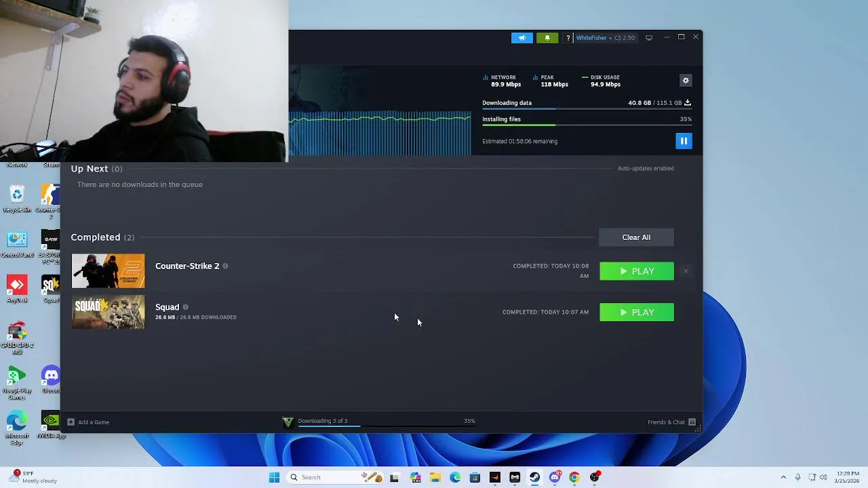Open Control Panel desktop icon
Image resolution: width=868 pixels, height=488 pixels.
(x=17, y=245)
